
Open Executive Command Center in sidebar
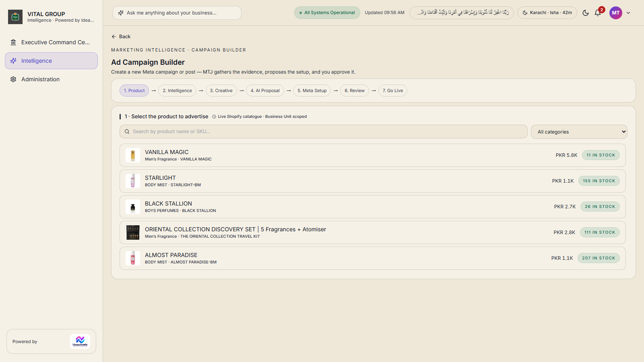tap(51, 42)
